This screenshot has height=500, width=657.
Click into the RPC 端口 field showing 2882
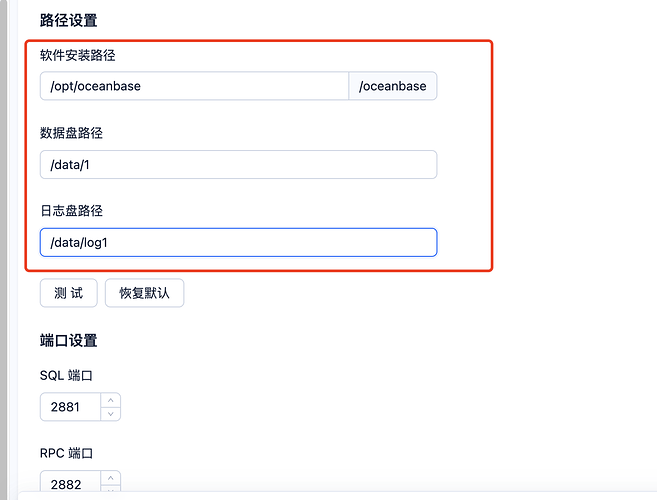[71, 484]
